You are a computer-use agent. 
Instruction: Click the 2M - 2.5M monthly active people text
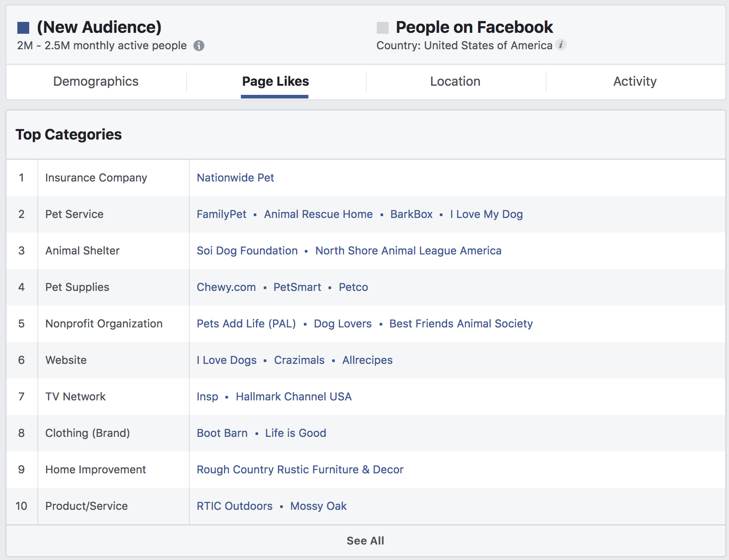[102, 46]
